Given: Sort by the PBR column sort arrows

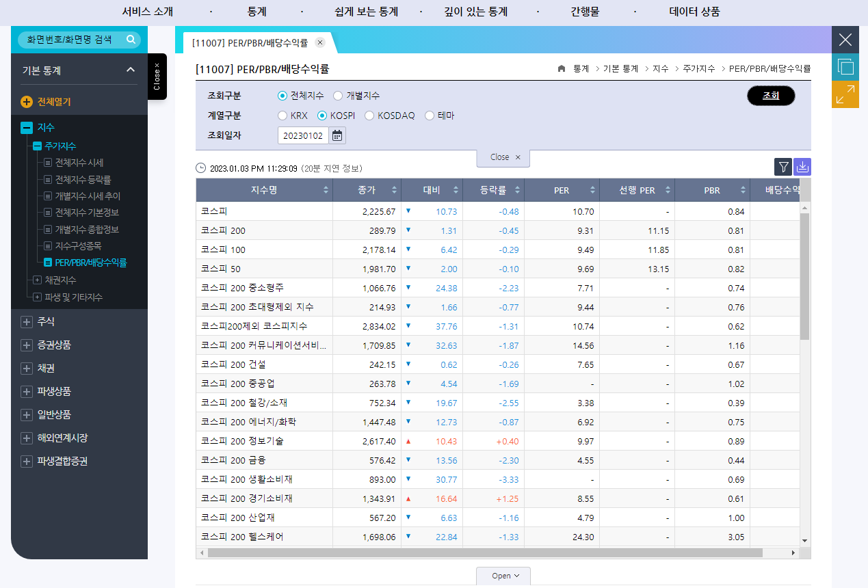Looking at the screenshot, I should point(743,191).
